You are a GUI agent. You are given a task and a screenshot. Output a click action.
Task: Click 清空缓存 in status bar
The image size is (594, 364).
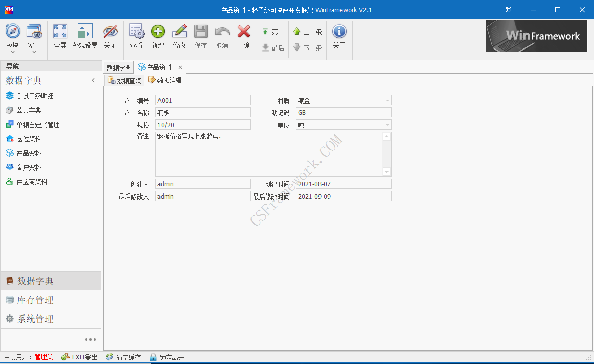pos(124,357)
